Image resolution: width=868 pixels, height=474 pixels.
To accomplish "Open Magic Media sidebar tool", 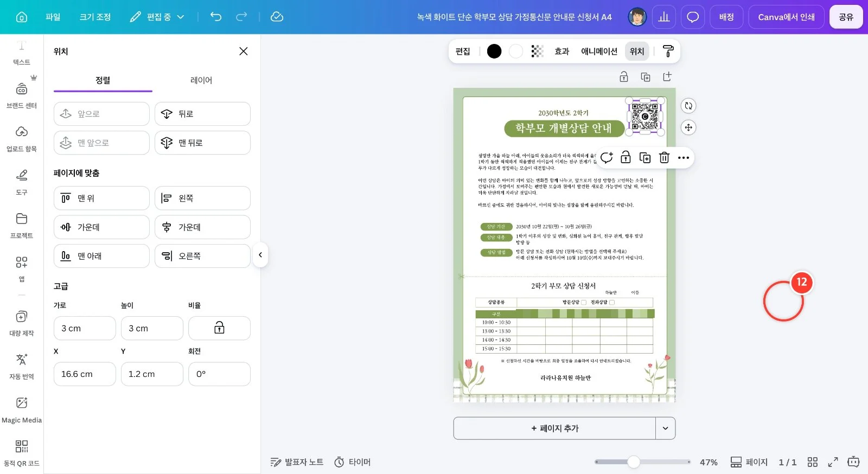I will 22,409.
